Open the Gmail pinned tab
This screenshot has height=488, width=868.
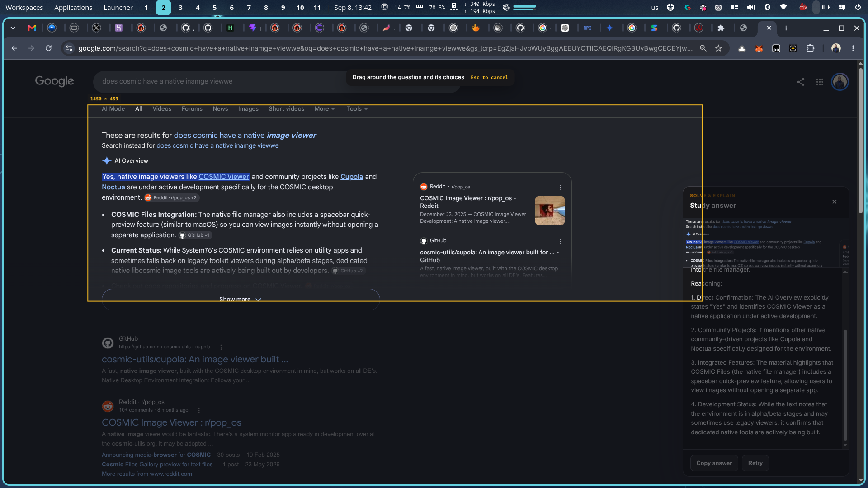pos(32,28)
